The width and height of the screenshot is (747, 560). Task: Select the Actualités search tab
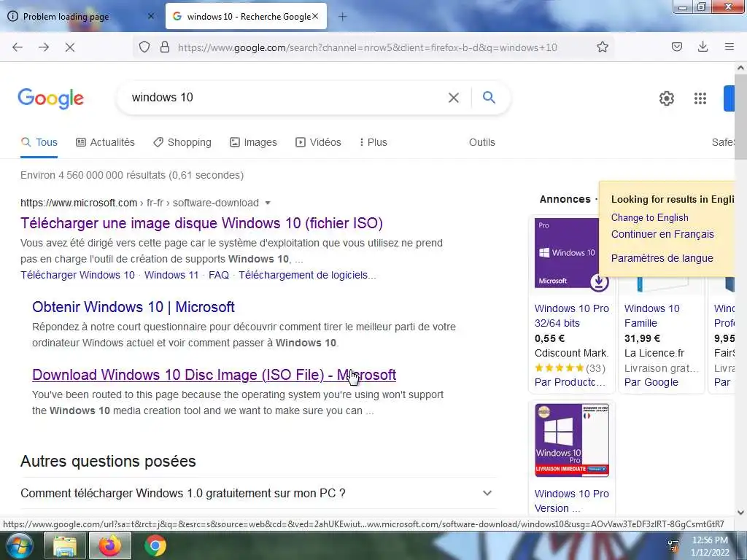tap(105, 142)
